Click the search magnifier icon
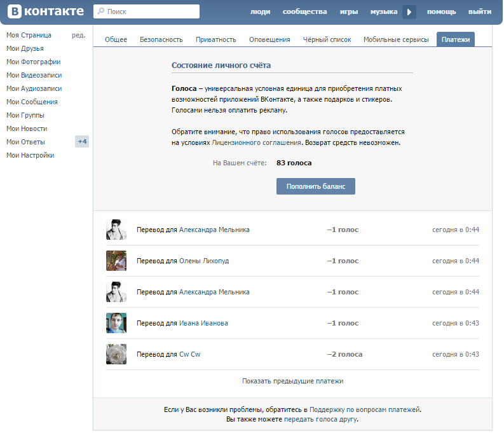Viewport: 504px width, 433px height. tap(100, 11)
